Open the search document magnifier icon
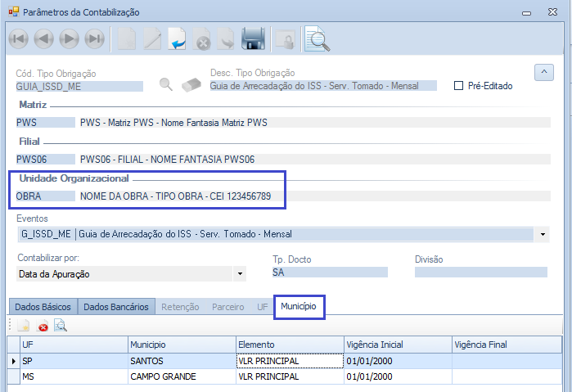The height and width of the screenshot is (392, 572). [317, 38]
